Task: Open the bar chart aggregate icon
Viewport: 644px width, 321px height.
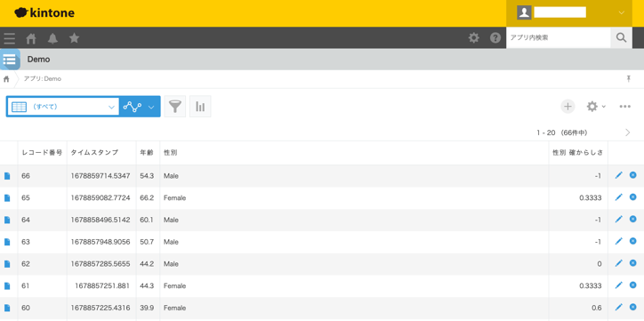Action: click(x=200, y=107)
